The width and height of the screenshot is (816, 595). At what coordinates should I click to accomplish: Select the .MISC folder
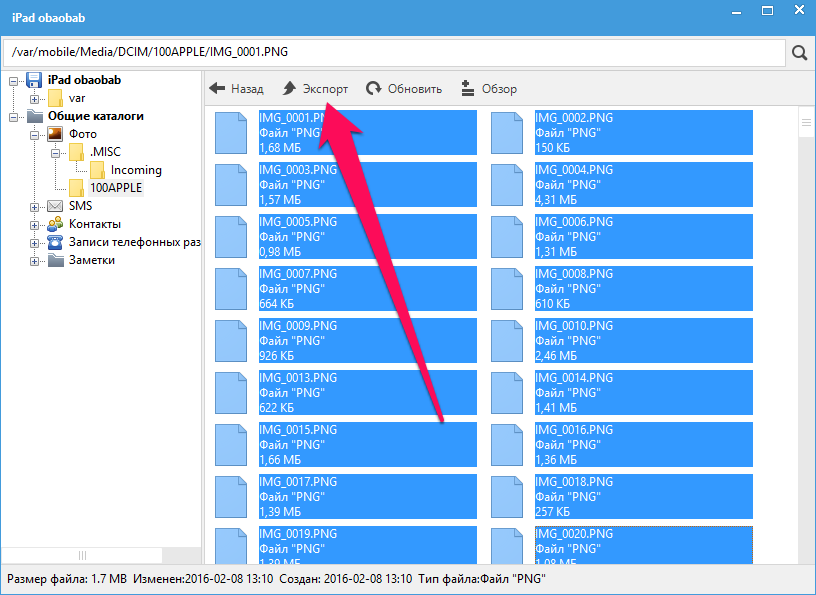tap(103, 152)
